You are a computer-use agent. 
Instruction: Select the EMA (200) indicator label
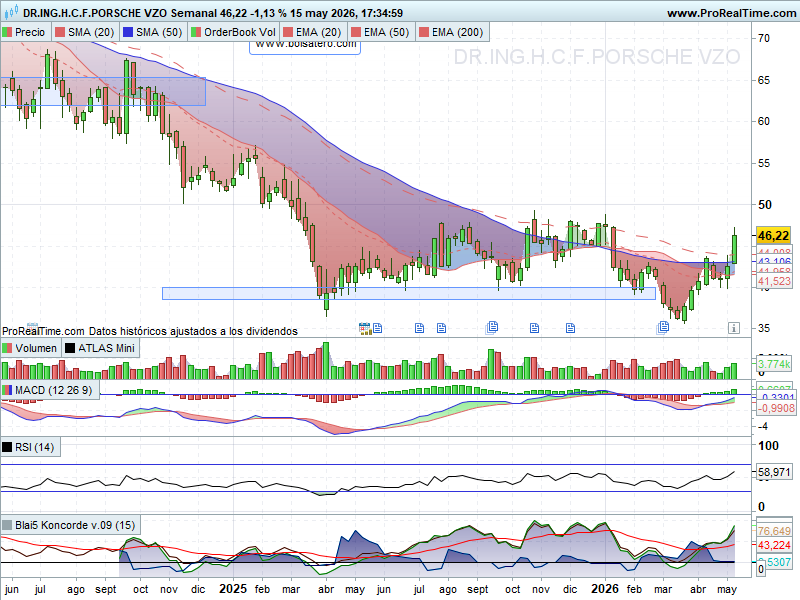point(452,32)
